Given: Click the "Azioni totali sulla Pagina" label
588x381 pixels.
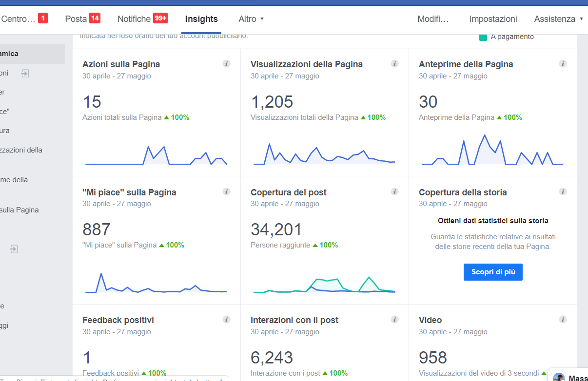Looking at the screenshot, I should [122, 117].
